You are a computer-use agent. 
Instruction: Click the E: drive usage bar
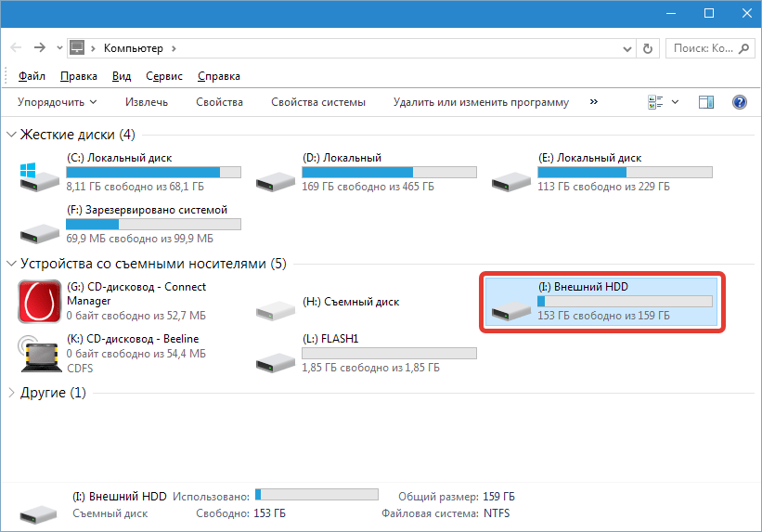(625, 173)
